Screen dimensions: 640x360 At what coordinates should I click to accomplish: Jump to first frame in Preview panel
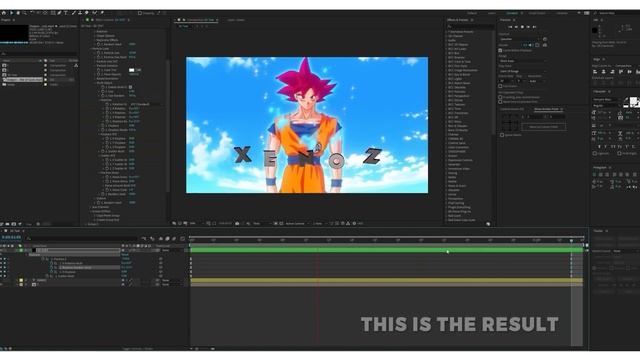510,27
